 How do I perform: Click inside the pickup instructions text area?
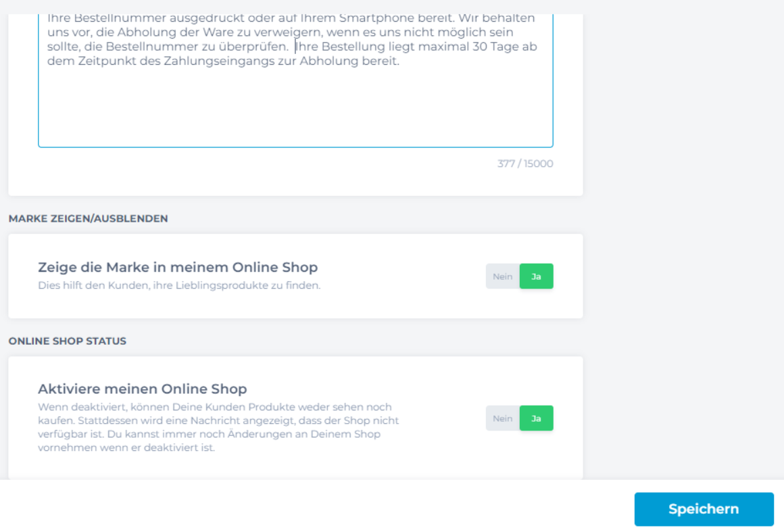click(x=295, y=80)
